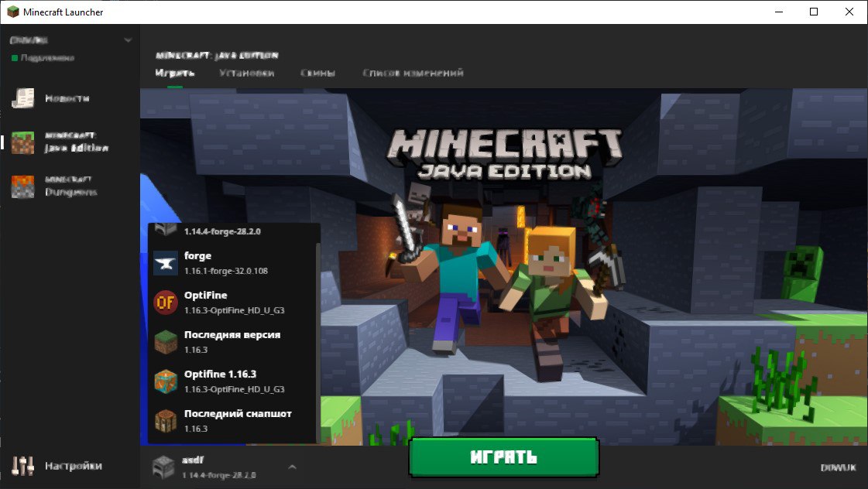868x489 pixels.
Task: Switch to the Скины tab
Action: (317, 73)
